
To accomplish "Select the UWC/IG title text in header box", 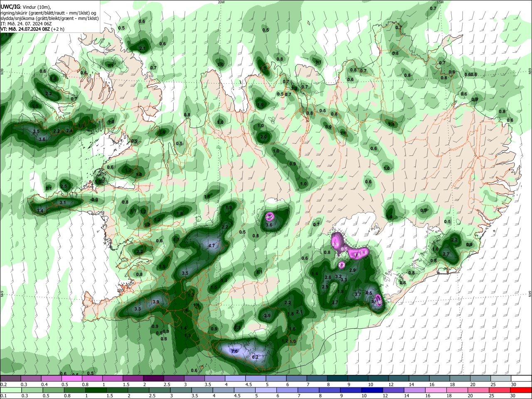I will pyautogui.click(x=10, y=7).
